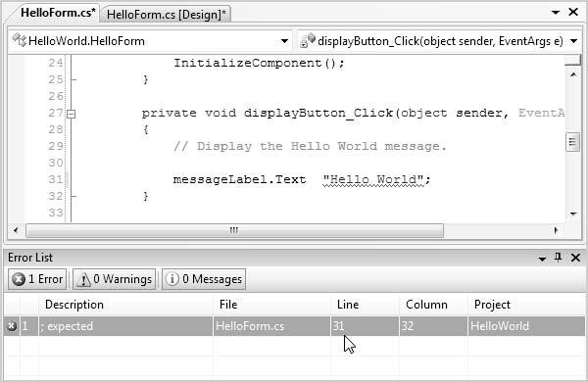
Task: Sort by the File column header
Action: point(271,305)
